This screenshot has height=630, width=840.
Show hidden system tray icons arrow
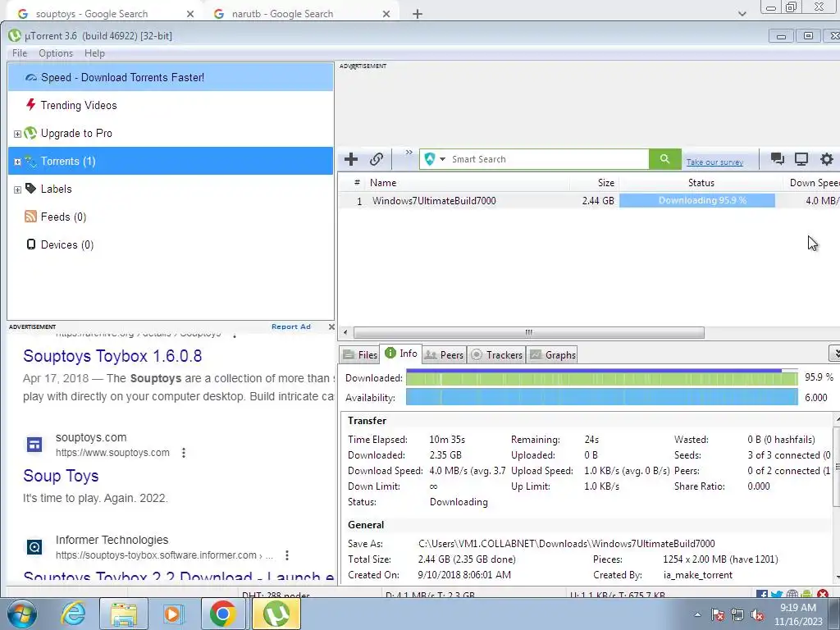point(697,614)
